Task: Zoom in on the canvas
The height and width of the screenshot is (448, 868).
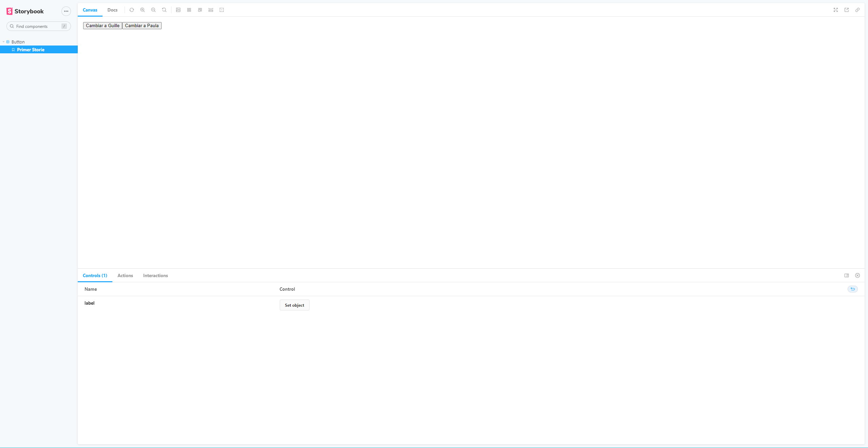Action: (143, 10)
